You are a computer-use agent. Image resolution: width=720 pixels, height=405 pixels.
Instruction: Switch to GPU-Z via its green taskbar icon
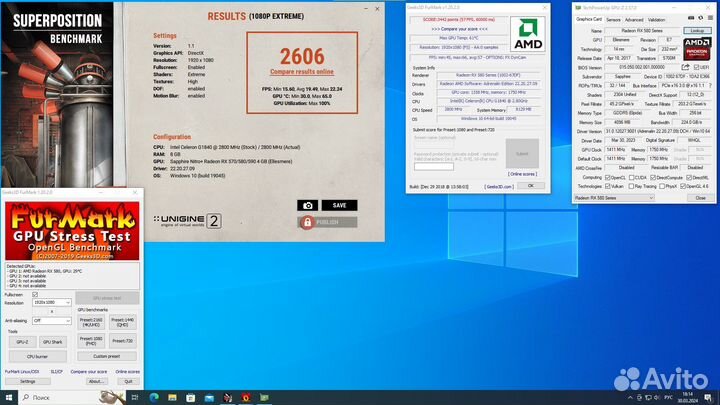(264, 397)
